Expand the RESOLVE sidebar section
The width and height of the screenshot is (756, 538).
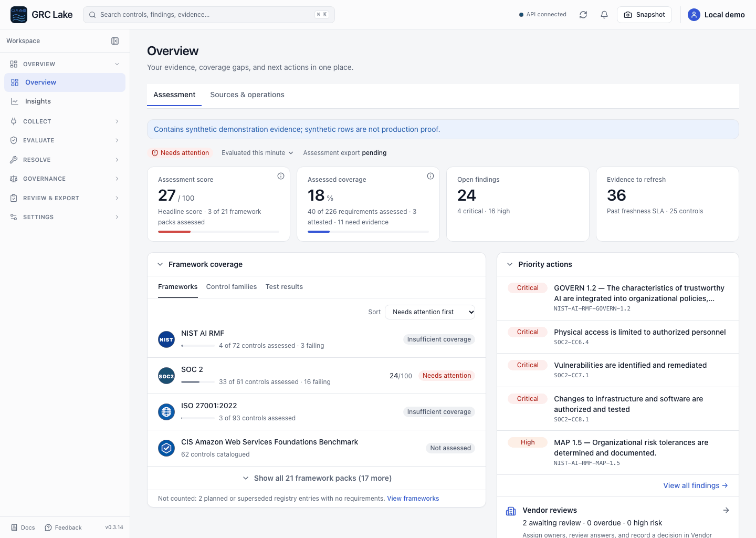point(65,160)
